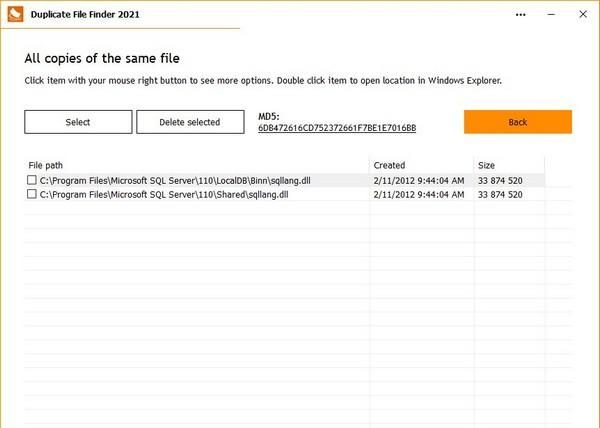Click the 33 874 520 size of the Shared file
Screen dimensions: 600x428
[500, 195]
